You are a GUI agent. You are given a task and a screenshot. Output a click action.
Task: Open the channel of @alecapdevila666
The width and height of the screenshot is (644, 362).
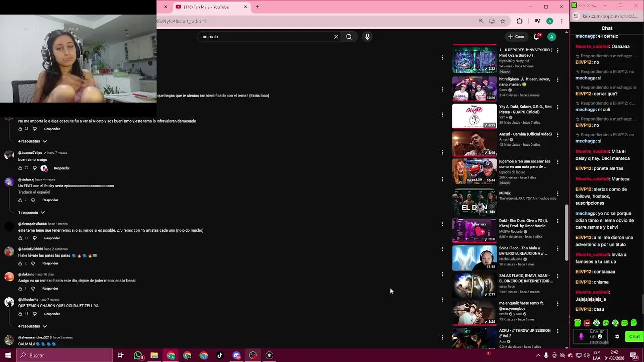coord(32,224)
